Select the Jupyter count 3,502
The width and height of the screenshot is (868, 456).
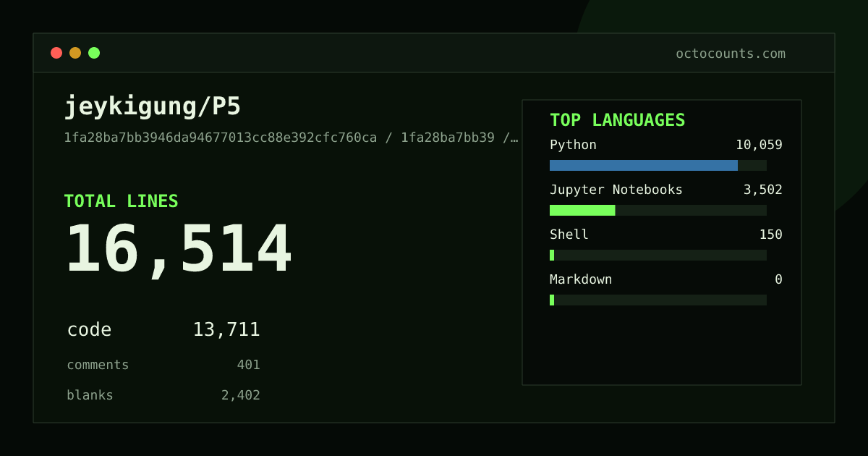[763, 190]
